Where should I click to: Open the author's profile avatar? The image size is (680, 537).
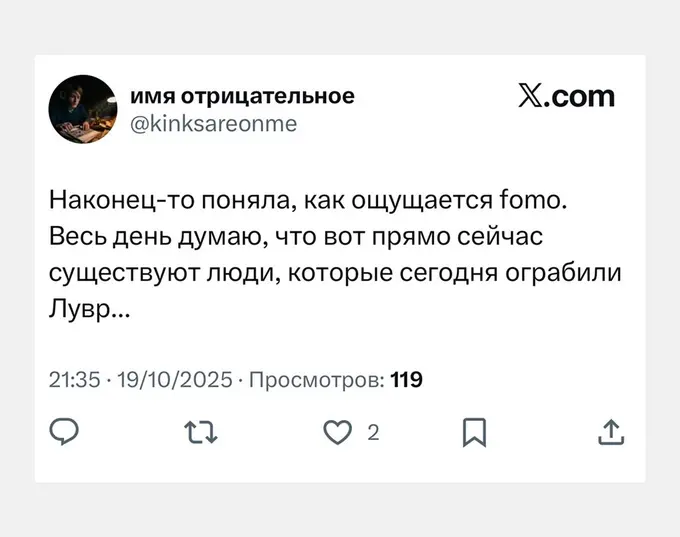[x=83, y=109]
